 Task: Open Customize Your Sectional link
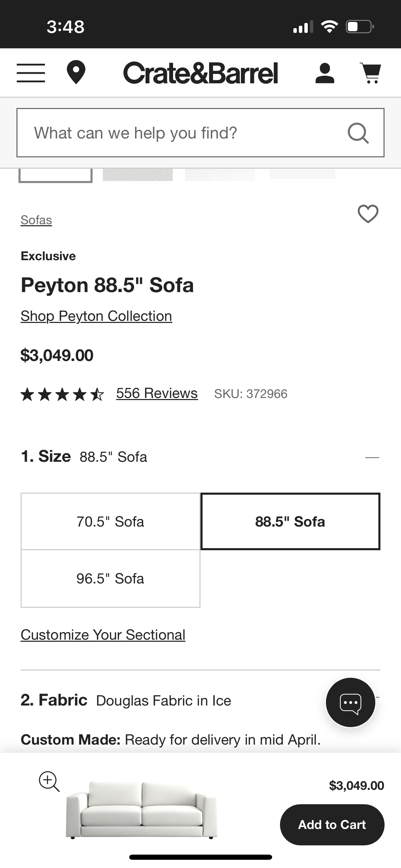click(103, 635)
